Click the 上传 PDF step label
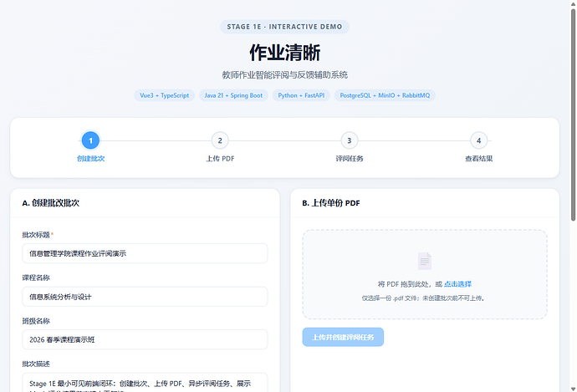This screenshot has height=392, width=577. pyautogui.click(x=220, y=159)
